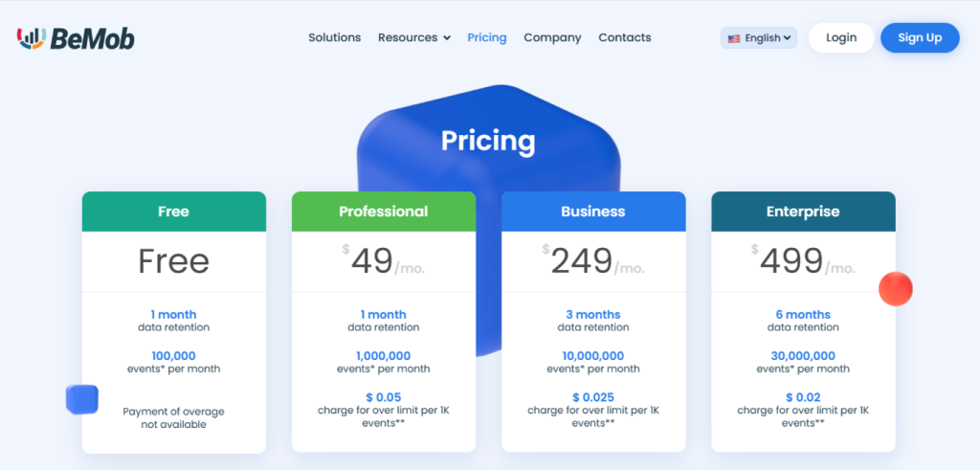The image size is (980, 470).
Task: Open the English language selector
Action: (759, 38)
